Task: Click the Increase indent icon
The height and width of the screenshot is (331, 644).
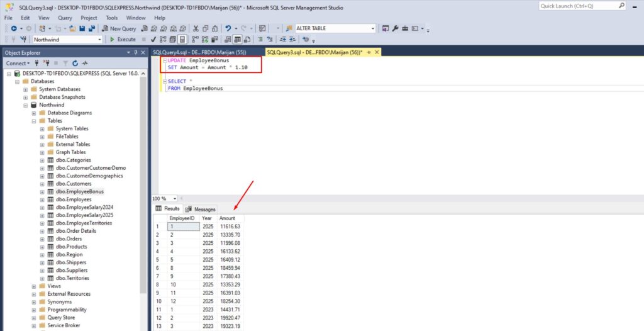Action: click(x=292, y=40)
